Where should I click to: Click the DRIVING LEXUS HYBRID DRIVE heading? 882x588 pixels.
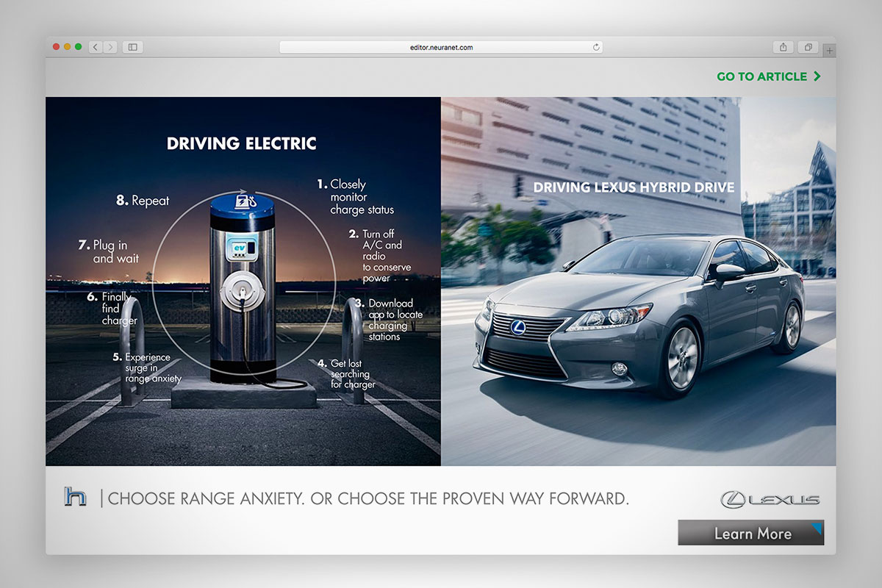(634, 187)
